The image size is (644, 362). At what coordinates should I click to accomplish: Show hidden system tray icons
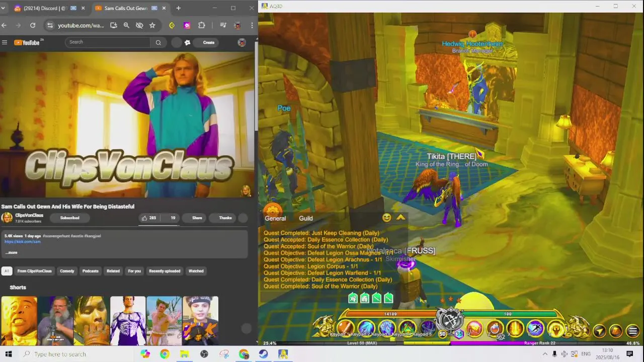545,354
